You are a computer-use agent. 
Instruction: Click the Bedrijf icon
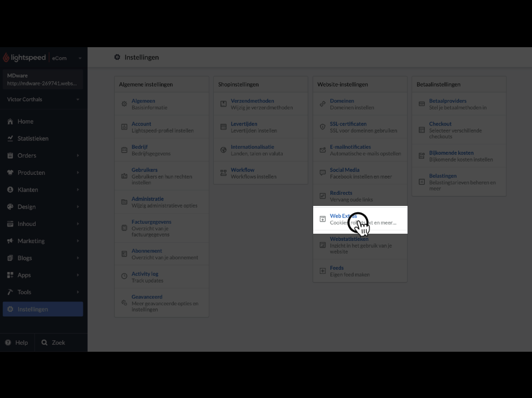click(124, 150)
